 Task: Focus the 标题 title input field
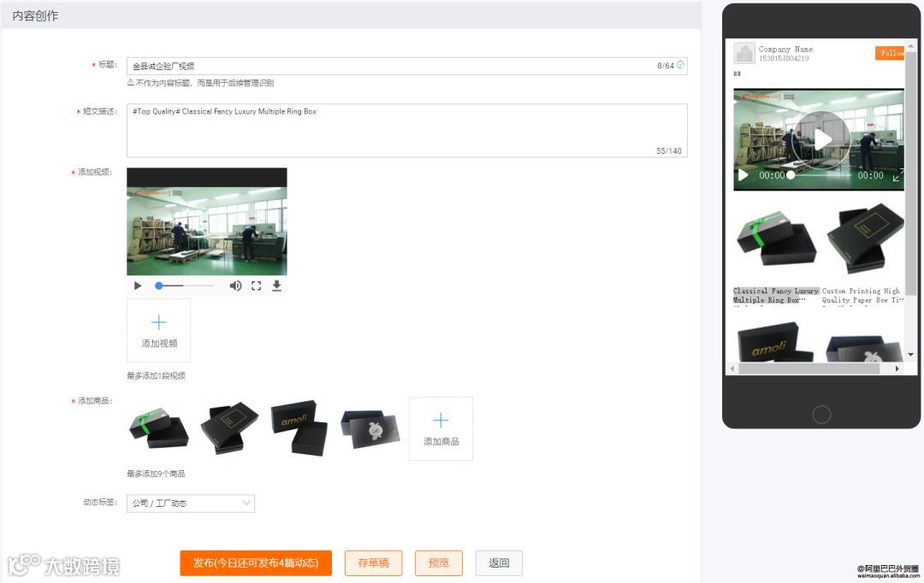(406, 66)
